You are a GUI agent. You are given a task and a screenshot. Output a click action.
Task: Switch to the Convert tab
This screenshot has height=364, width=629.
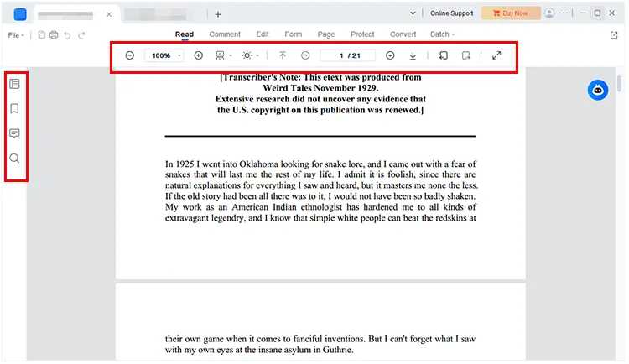(x=403, y=34)
